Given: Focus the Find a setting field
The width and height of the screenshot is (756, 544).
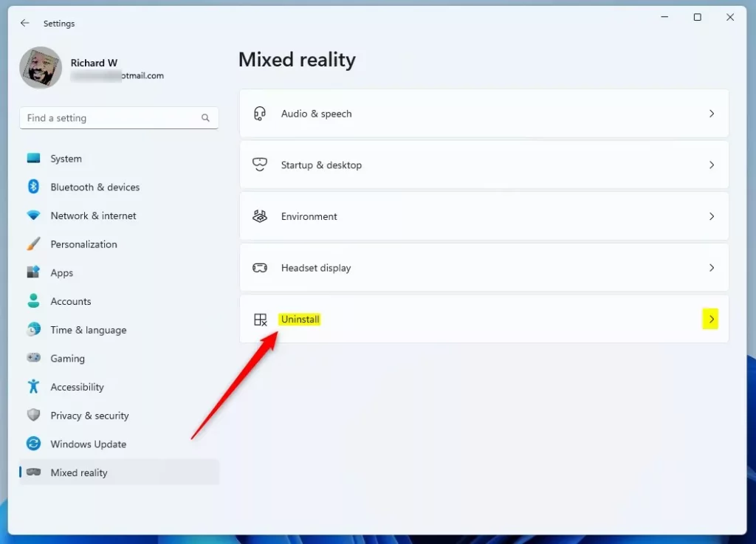Looking at the screenshot, I should 119,118.
